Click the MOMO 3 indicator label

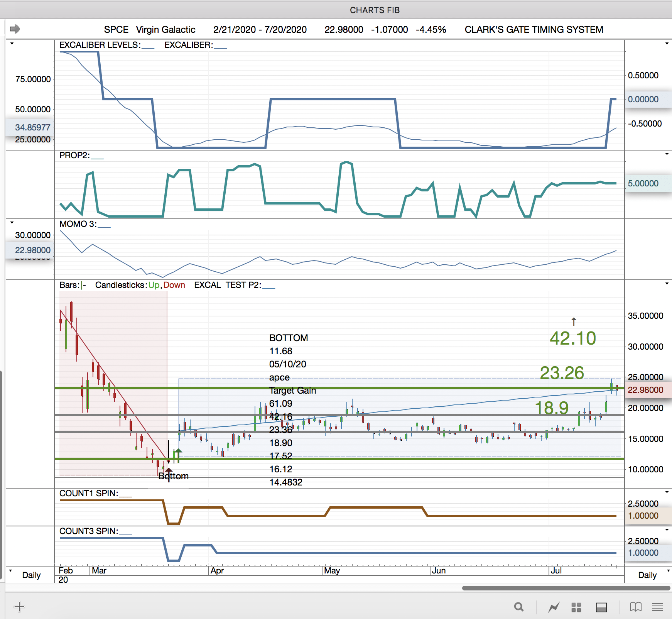coord(85,224)
